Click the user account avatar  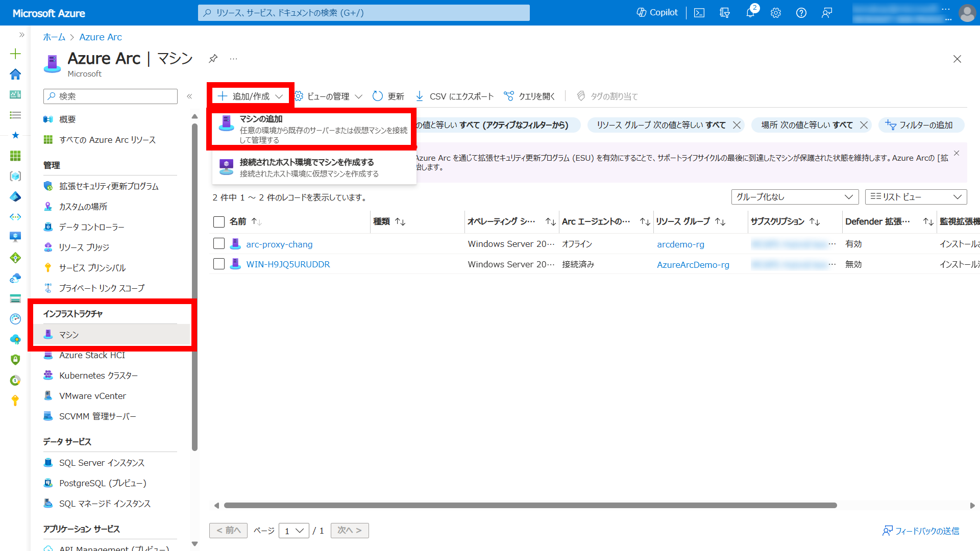[967, 13]
